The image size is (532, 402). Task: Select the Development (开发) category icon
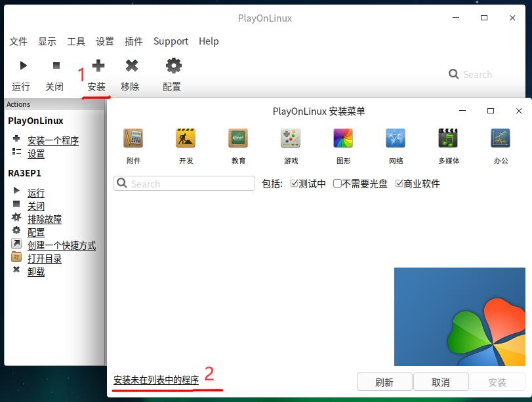(186, 138)
